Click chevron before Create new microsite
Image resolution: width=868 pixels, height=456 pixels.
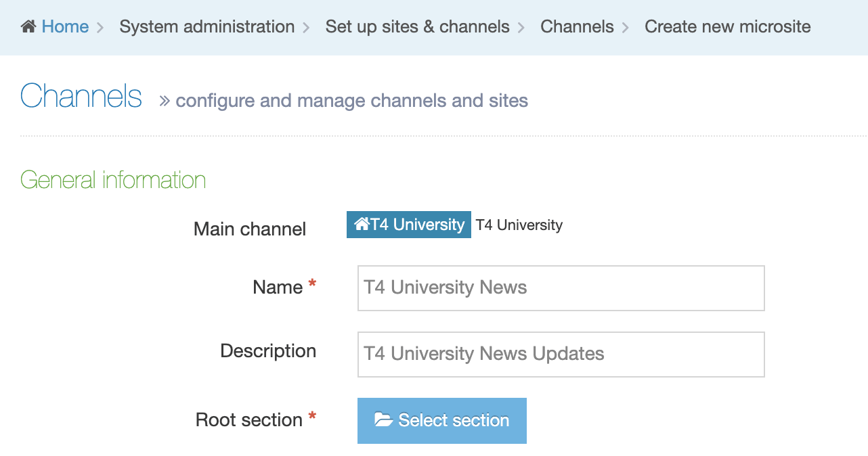point(626,28)
